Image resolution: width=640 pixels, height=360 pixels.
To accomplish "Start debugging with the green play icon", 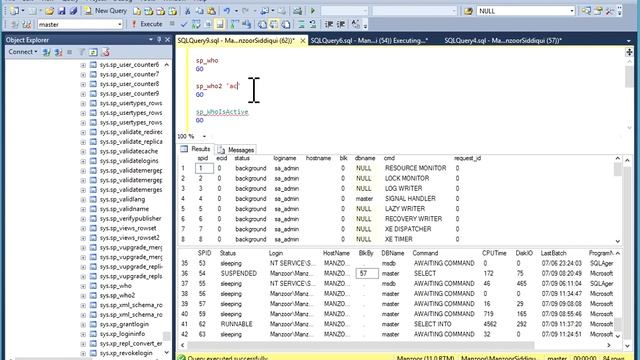I will (313, 11).
